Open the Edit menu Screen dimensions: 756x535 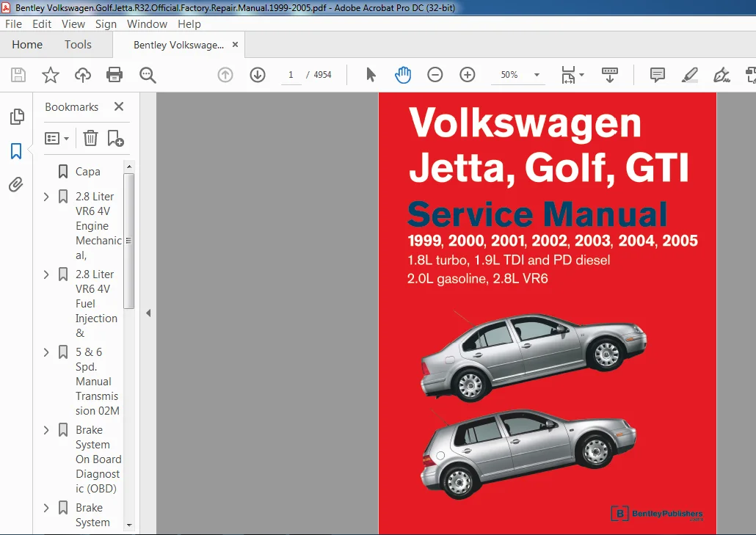[x=42, y=24]
